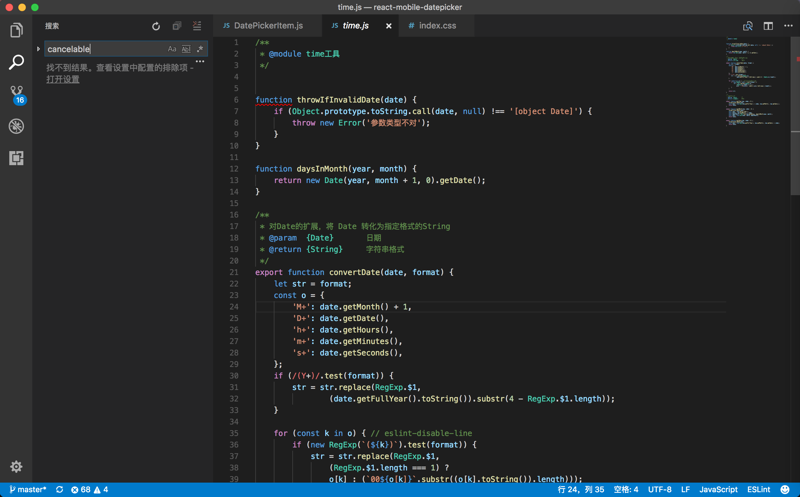The width and height of the screenshot is (800, 497).
Task: Click the Manage gear icon
Action: pyautogui.click(x=16, y=467)
